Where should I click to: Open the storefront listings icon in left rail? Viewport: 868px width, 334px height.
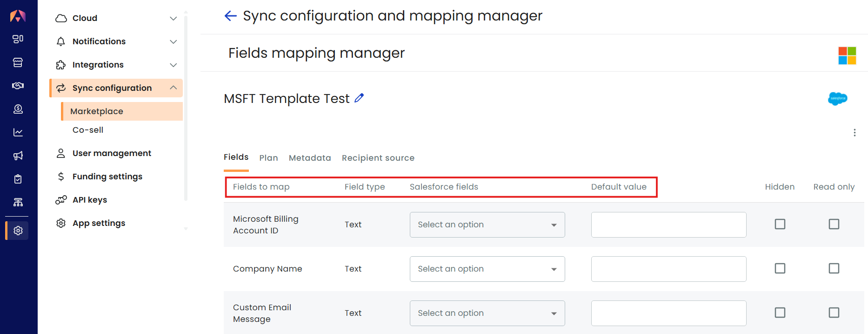[18, 62]
